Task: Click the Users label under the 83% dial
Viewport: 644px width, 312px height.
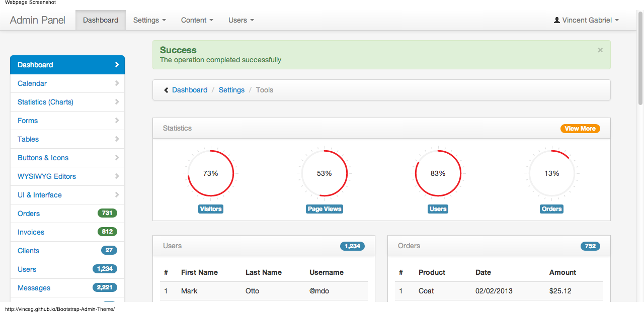Action: (x=438, y=209)
